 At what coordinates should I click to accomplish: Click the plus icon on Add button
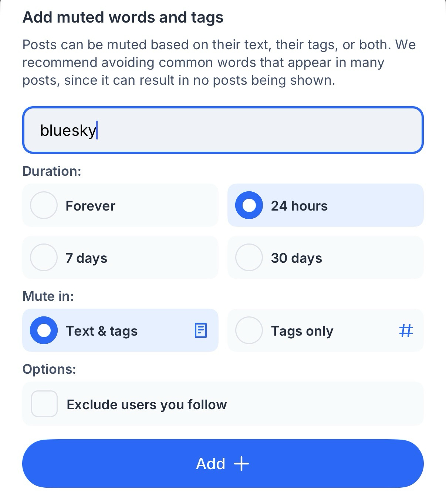pyautogui.click(x=241, y=464)
